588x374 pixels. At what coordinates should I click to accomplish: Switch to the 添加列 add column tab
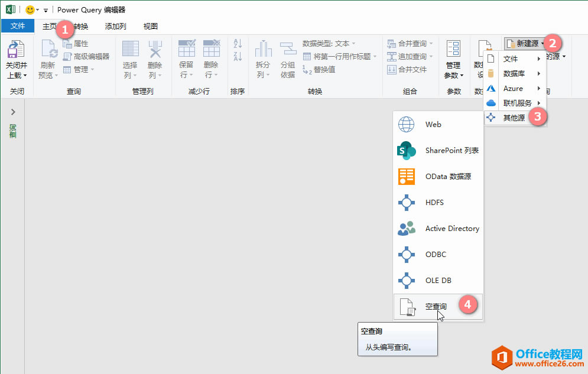click(x=115, y=26)
